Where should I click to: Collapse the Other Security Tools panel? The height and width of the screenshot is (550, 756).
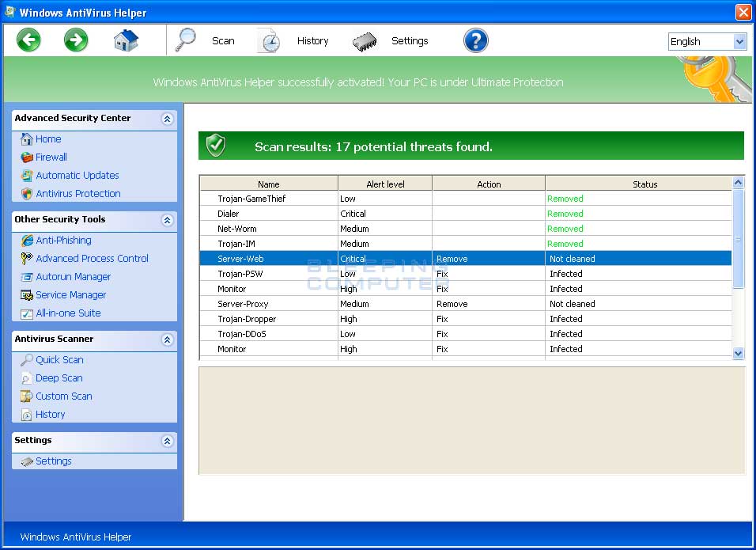168,220
